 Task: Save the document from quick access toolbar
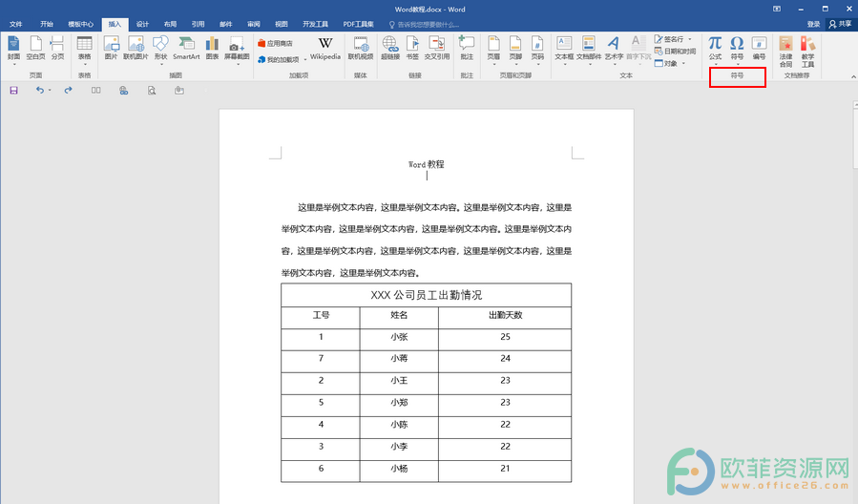point(13,91)
